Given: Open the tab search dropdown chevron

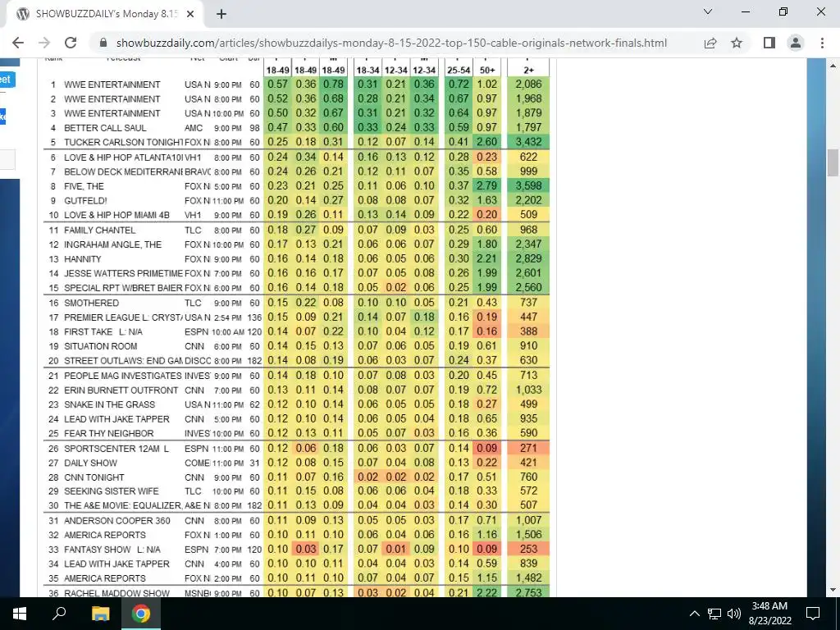Looking at the screenshot, I should (708, 11).
